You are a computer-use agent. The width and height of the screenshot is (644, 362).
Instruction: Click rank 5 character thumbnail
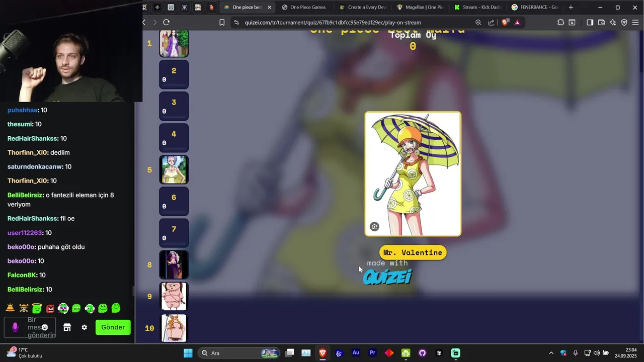tap(174, 169)
